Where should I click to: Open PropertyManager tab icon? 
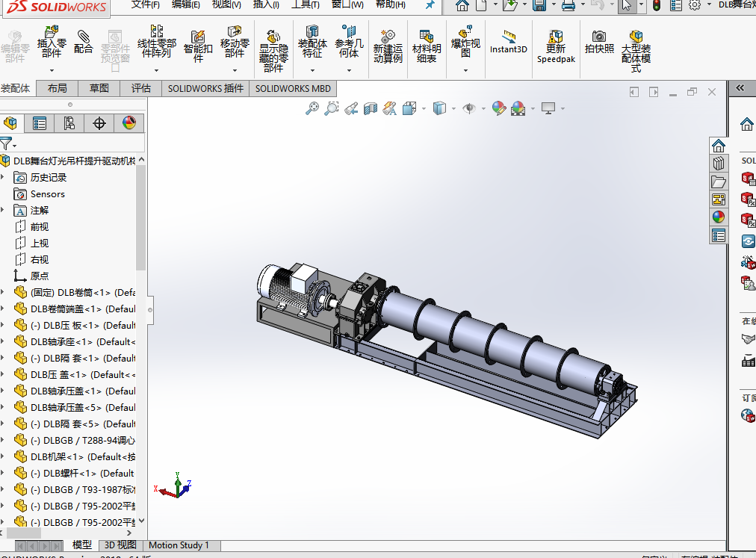click(x=40, y=123)
